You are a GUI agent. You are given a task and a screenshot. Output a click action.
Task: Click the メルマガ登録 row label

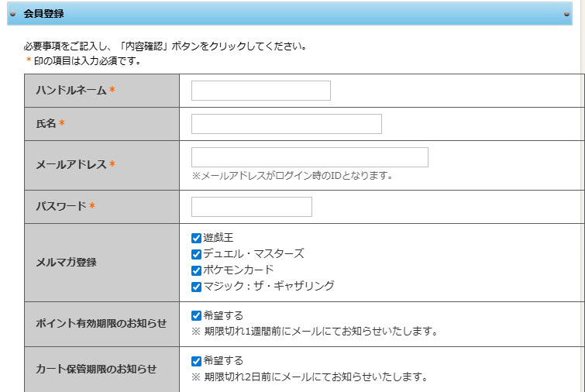click(66, 263)
